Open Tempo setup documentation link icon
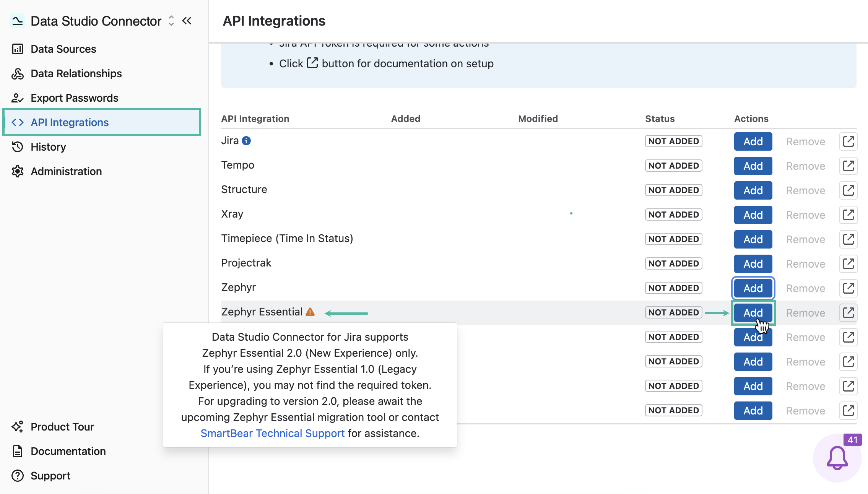 (x=848, y=166)
